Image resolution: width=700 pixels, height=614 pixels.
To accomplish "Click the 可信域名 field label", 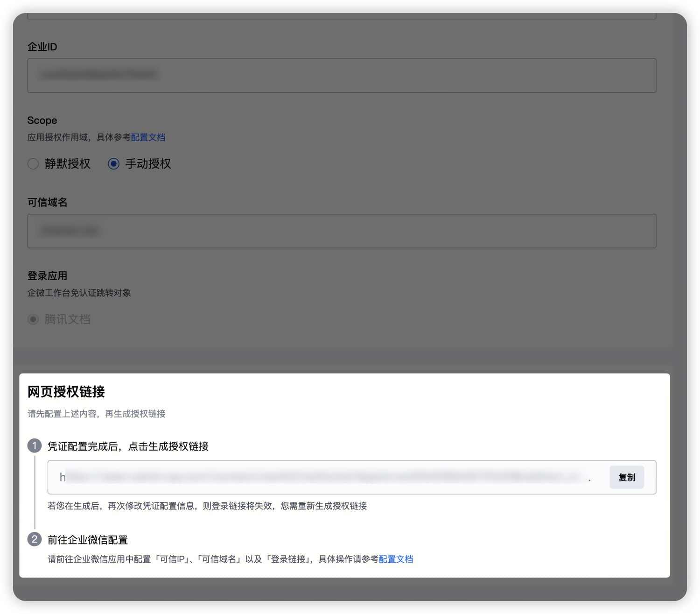I will 47,202.
